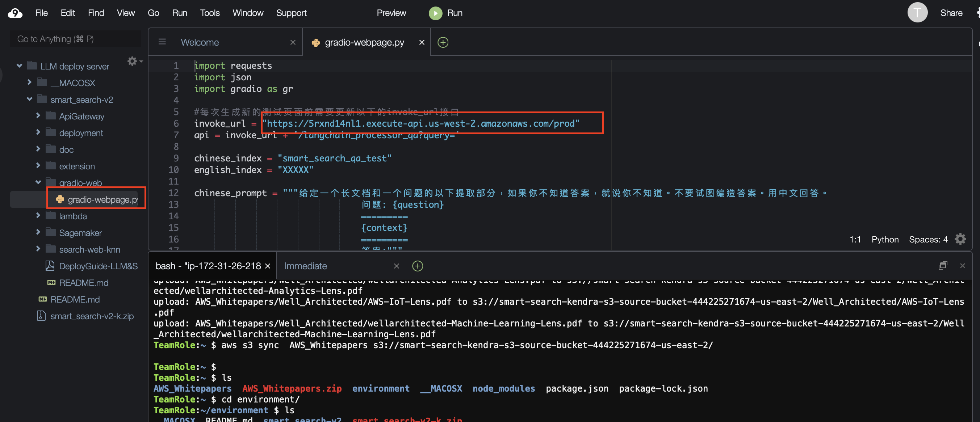This screenshot has height=422, width=980.
Task: Switch to the Immediate tab
Action: click(x=306, y=266)
